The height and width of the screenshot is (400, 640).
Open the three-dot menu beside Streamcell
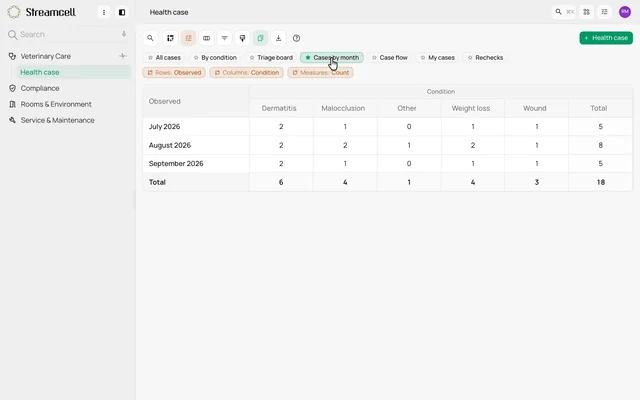[104, 12]
